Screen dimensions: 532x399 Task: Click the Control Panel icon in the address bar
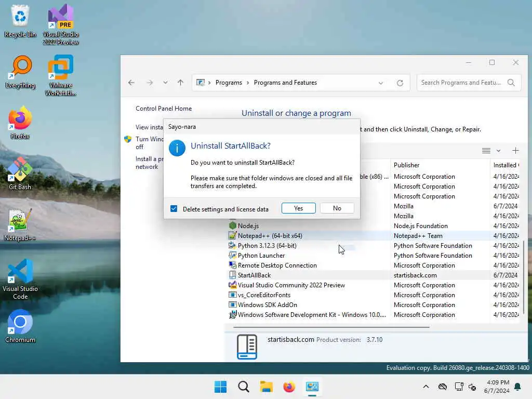[201, 83]
